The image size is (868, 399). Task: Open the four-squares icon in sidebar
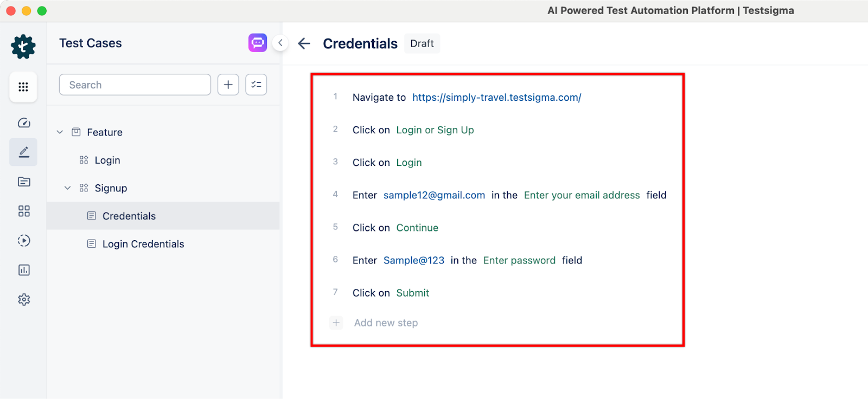24,211
